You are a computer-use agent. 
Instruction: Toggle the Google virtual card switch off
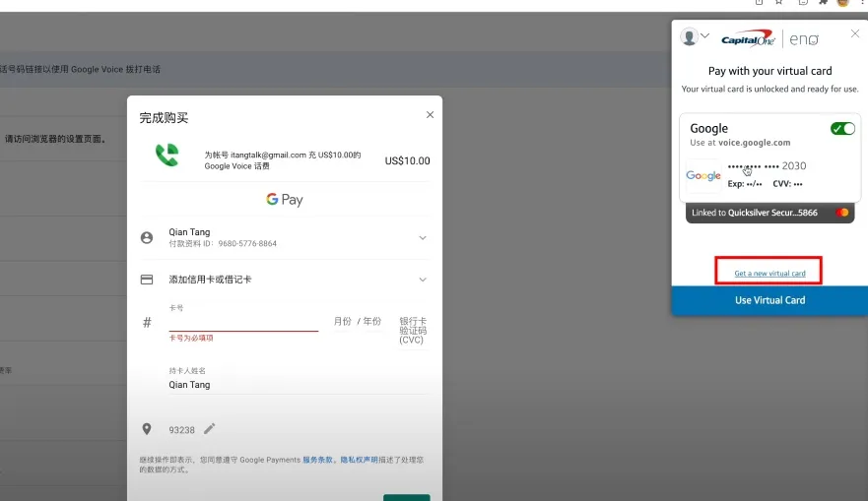[x=842, y=129]
